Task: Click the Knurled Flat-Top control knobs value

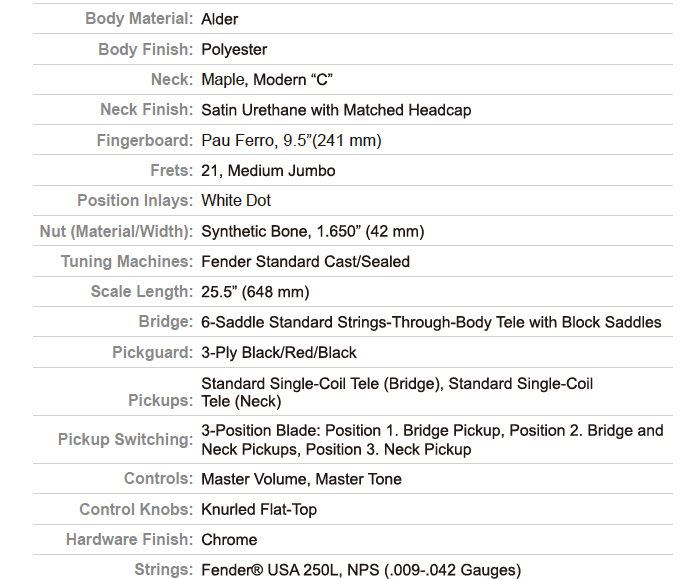Action: (259, 509)
